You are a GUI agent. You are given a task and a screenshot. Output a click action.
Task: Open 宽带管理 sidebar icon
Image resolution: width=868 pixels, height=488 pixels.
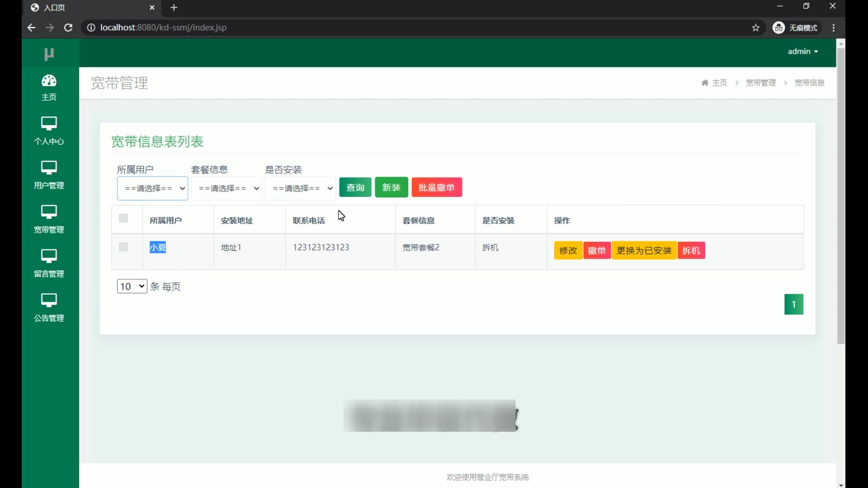click(x=49, y=212)
